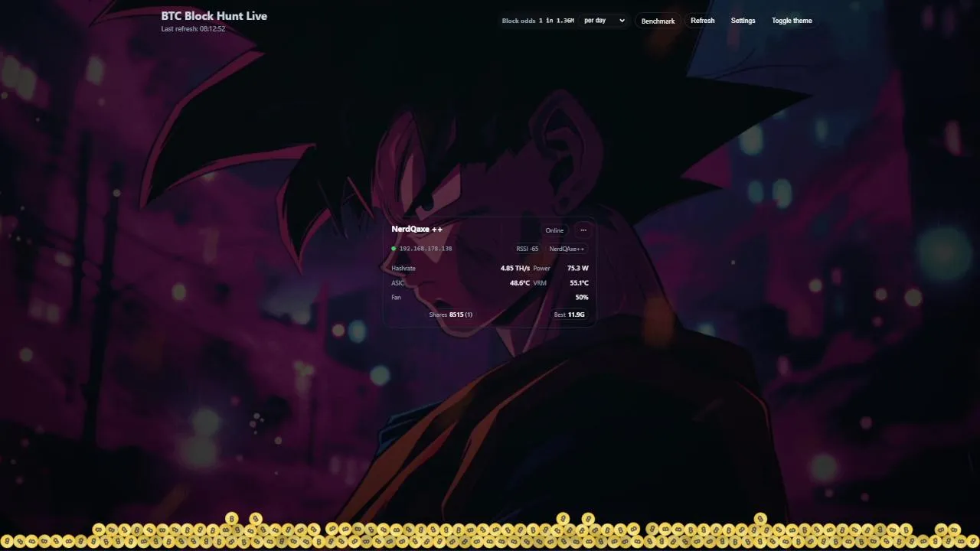Click the BTC Block Hunt Live title
The width and height of the screenshot is (980, 551).
pyautogui.click(x=214, y=15)
